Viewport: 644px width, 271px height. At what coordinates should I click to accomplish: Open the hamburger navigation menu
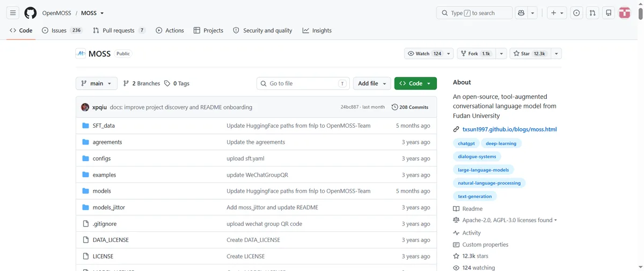point(13,13)
